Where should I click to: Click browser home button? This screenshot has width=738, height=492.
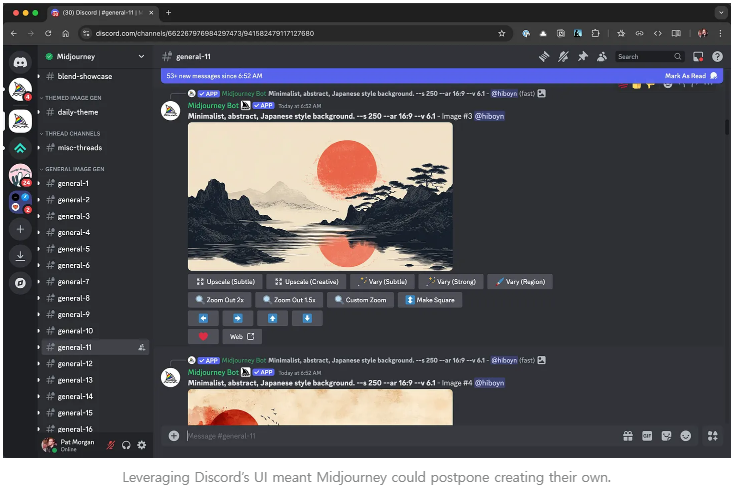[65, 33]
